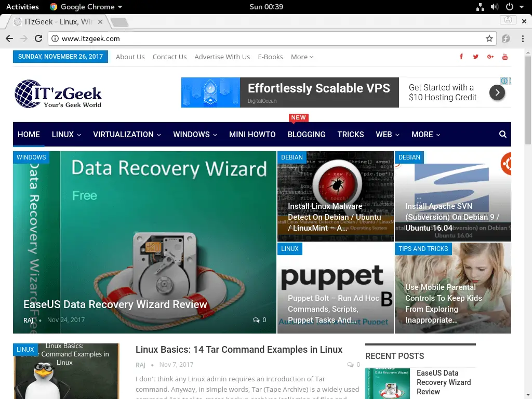Expand the LINUX nav menu
The width and height of the screenshot is (532, 399).
(x=66, y=135)
